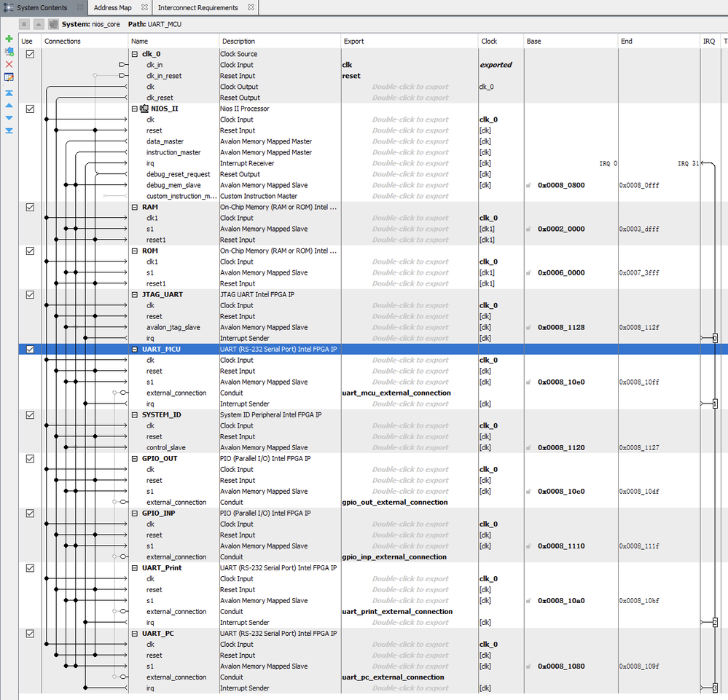Click the blue Move up arrow icon
The height and width of the screenshot is (700, 728).
tap(9, 106)
